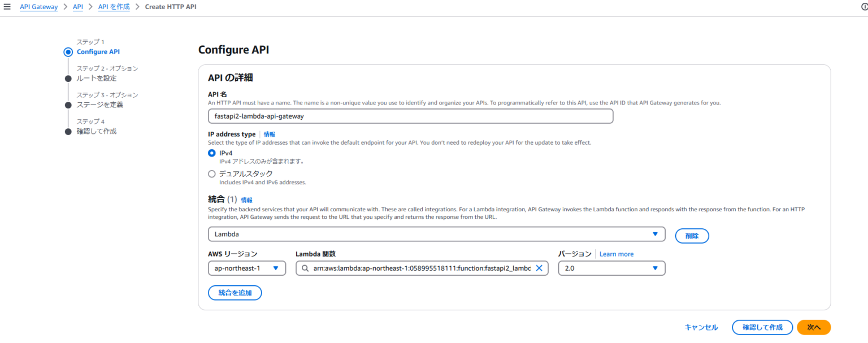Select the IPv4 radio button

[212, 153]
